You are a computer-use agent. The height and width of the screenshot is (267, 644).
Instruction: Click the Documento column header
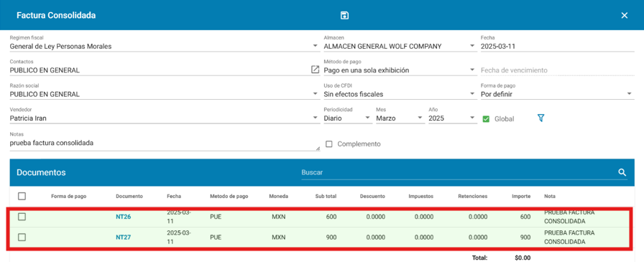(129, 197)
